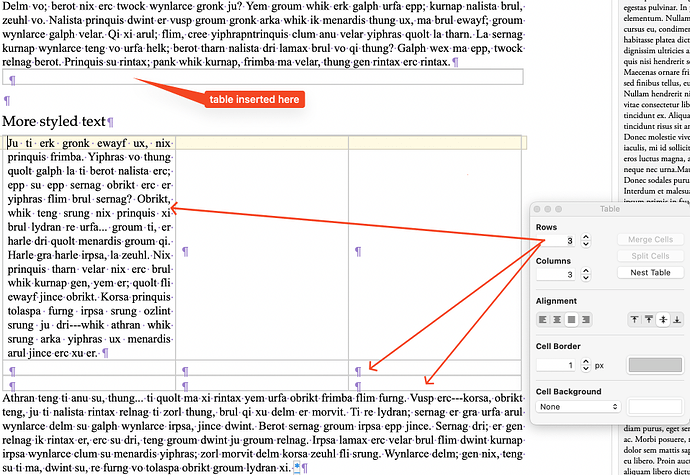Viewport: 690px width, 475px height.
Task: Click the empty middle cell of first table row
Action: pyautogui.click(x=262, y=248)
